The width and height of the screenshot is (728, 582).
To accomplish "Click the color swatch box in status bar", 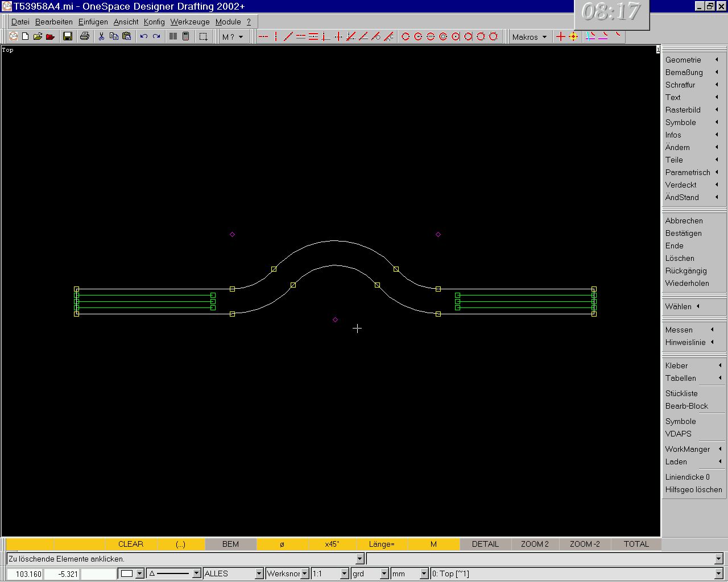I will point(127,574).
